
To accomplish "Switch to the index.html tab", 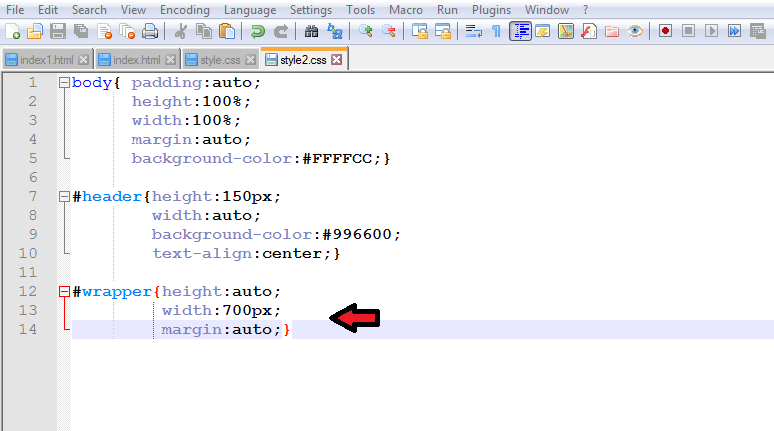I will 137,60.
